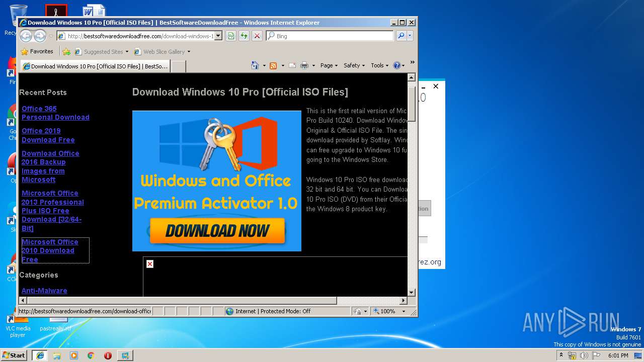This screenshot has width=644, height=362.
Task: Open Opera from taskbar
Action: [x=108, y=355]
